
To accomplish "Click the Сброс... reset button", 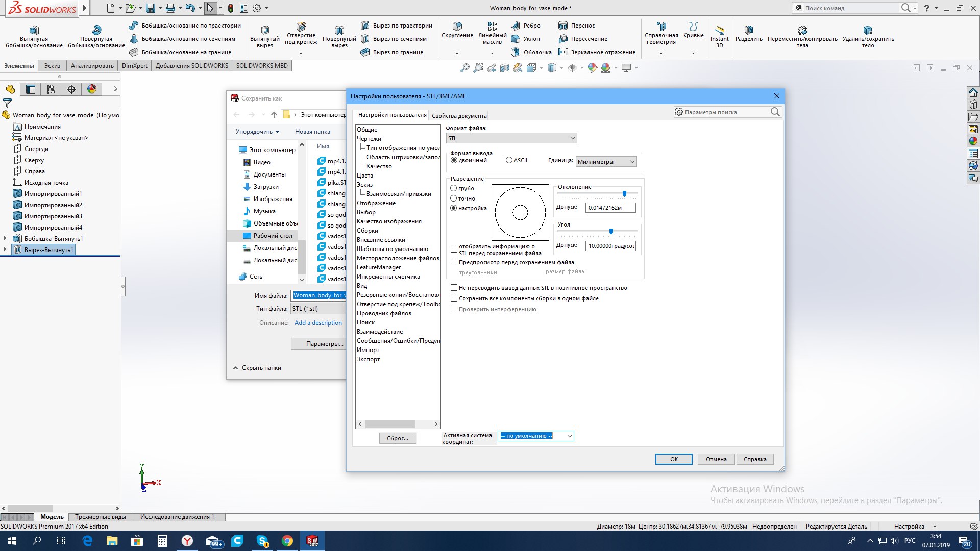I will pos(398,438).
